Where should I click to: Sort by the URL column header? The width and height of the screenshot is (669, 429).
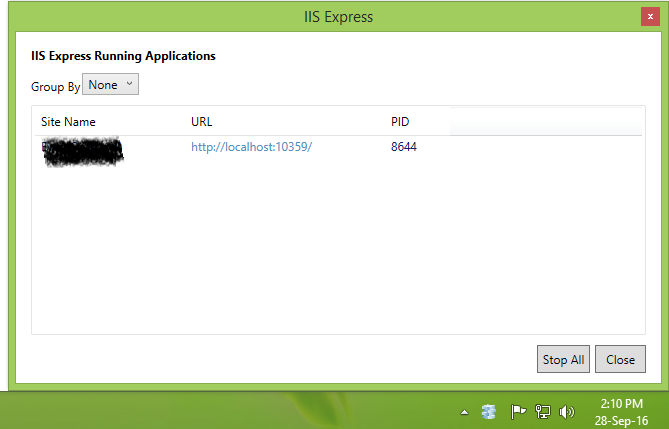(201, 122)
